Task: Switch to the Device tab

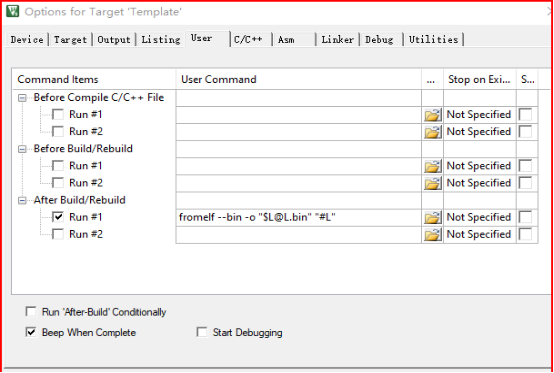Action: coord(27,40)
